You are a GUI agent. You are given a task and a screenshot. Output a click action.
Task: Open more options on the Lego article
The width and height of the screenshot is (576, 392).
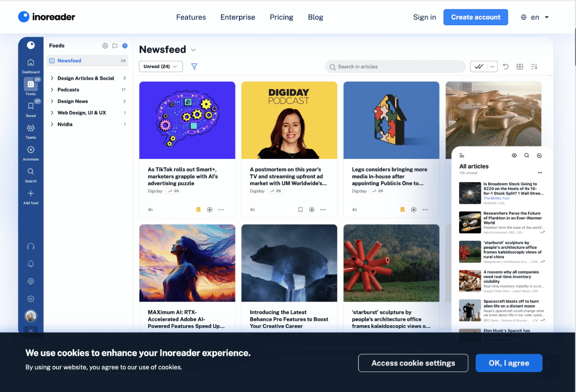[x=425, y=209]
